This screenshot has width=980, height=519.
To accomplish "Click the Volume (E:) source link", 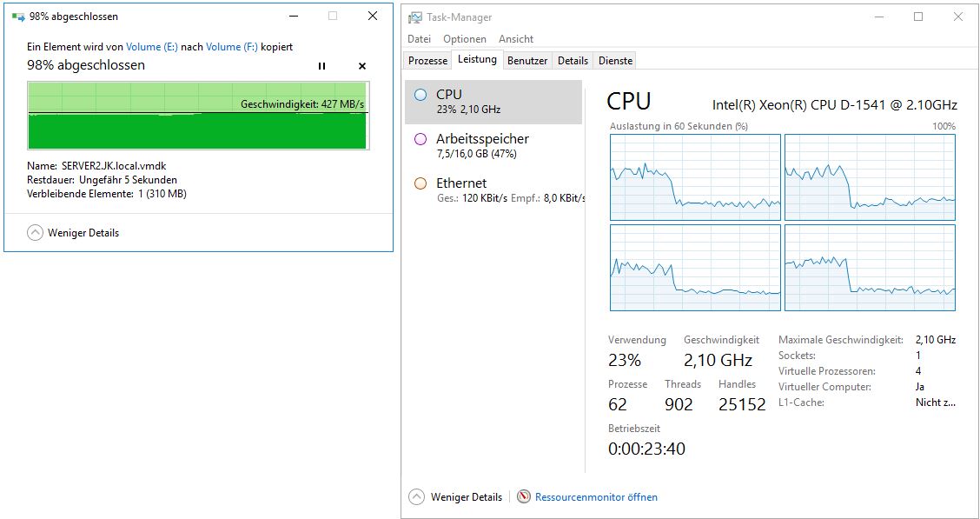I will pos(151,47).
